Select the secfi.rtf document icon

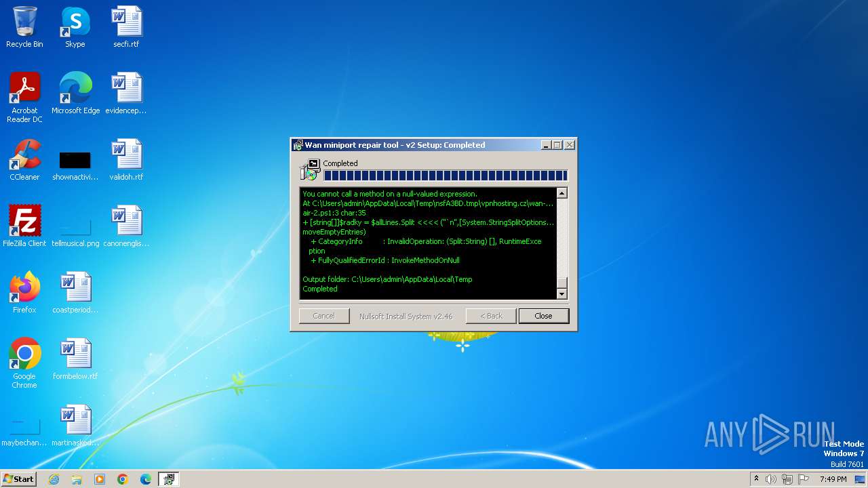tap(126, 27)
